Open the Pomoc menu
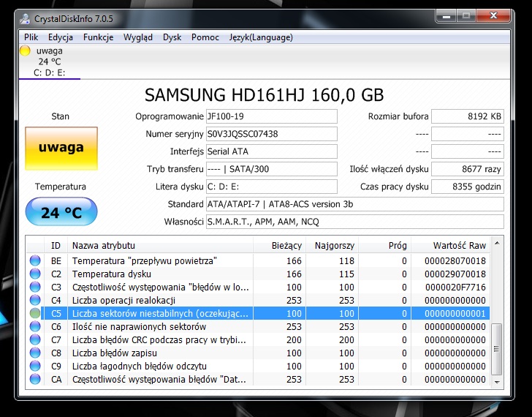The width and height of the screenshot is (532, 417). tap(205, 37)
